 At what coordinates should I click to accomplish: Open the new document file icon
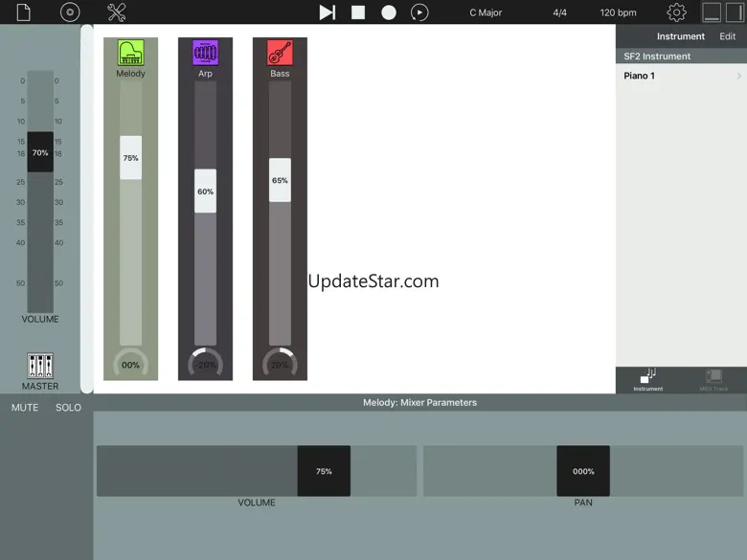tap(23, 12)
